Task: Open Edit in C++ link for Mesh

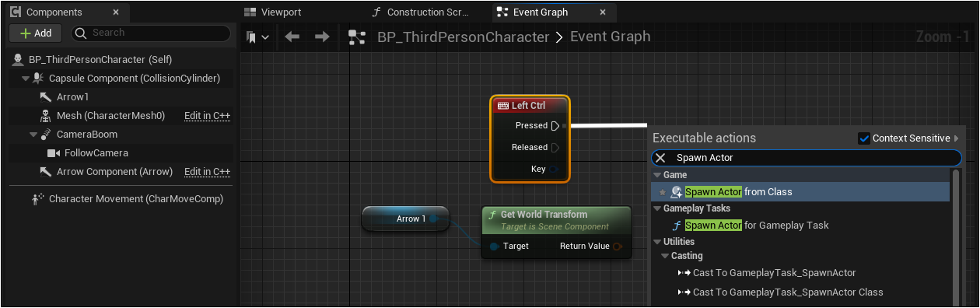Action: pos(207,116)
